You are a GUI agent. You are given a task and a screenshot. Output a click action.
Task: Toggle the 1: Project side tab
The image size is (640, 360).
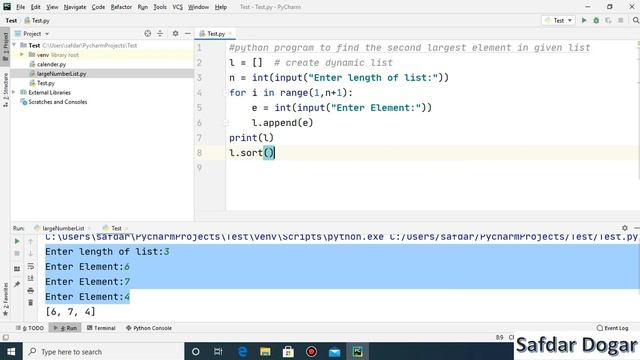pyautogui.click(x=5, y=46)
